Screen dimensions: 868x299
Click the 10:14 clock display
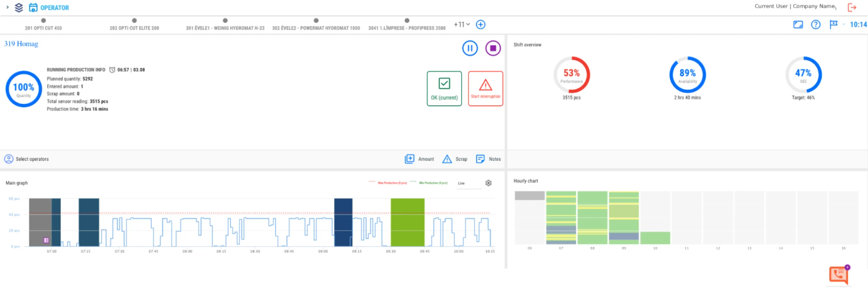(x=858, y=25)
